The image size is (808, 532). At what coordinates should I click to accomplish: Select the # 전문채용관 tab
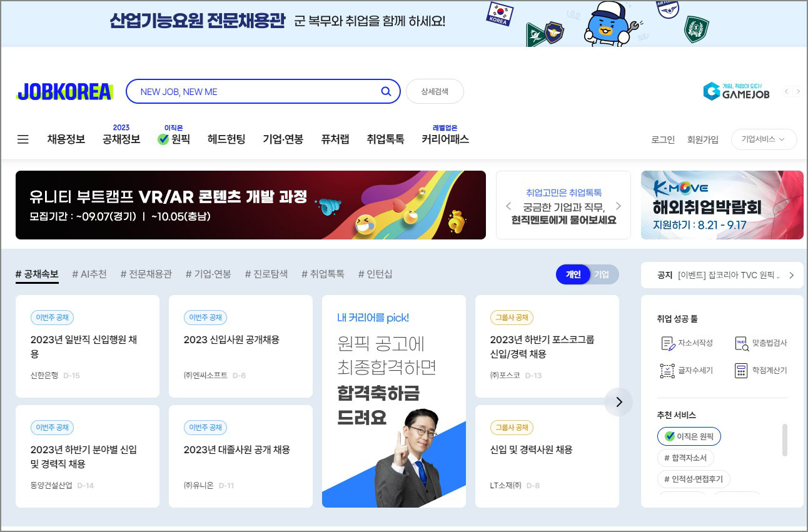[146, 274]
